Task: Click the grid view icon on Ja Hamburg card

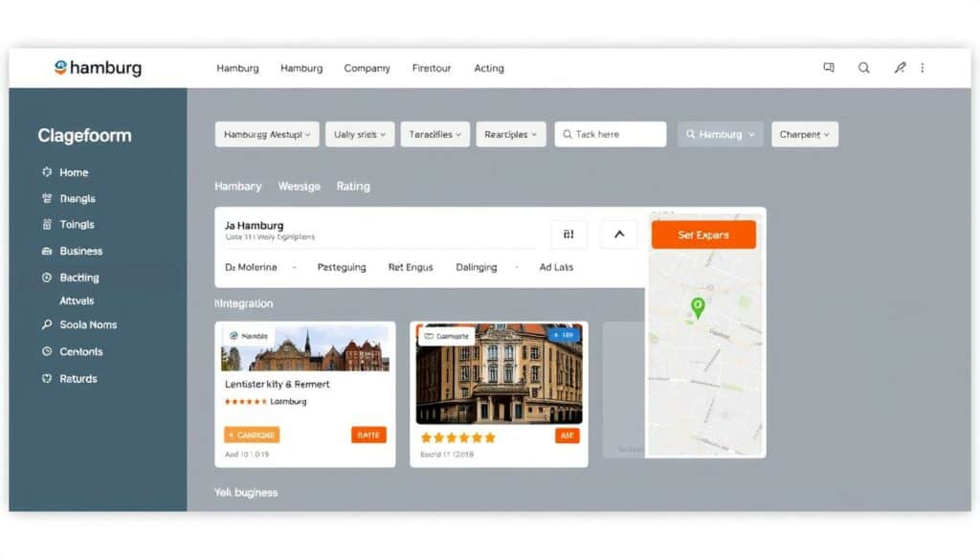Action: 568,234
